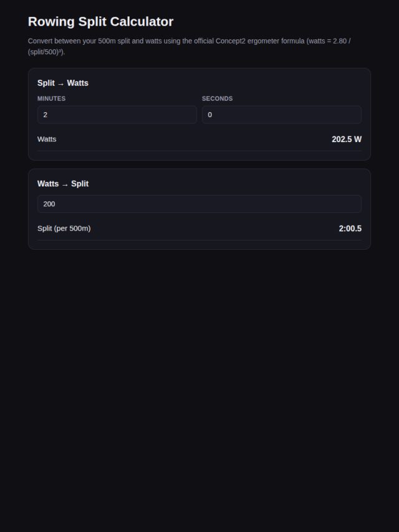
Task: Select the watts input showing 200
Action: pyautogui.click(x=199, y=204)
